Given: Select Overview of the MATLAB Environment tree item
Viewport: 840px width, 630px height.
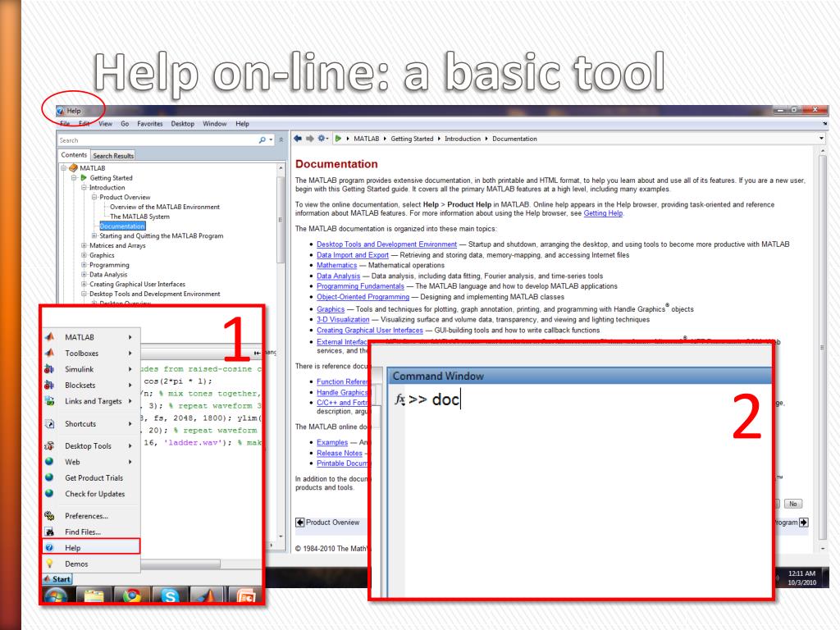Looking at the screenshot, I should (x=164, y=207).
